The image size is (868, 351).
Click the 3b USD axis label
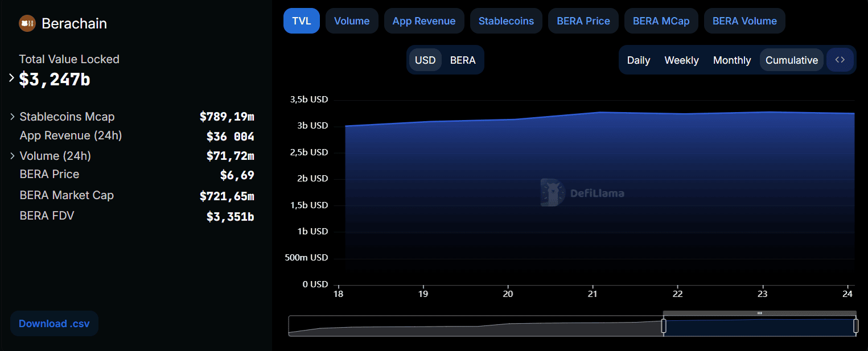(312, 126)
